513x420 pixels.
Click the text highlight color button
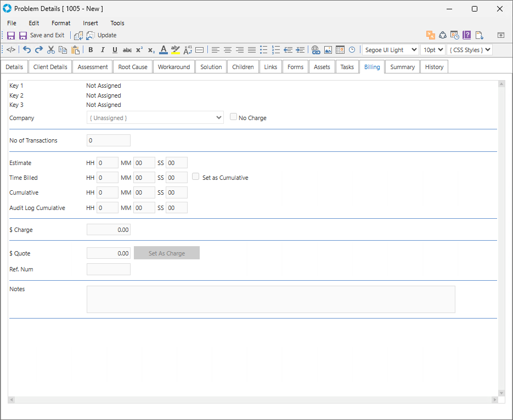tap(176, 50)
